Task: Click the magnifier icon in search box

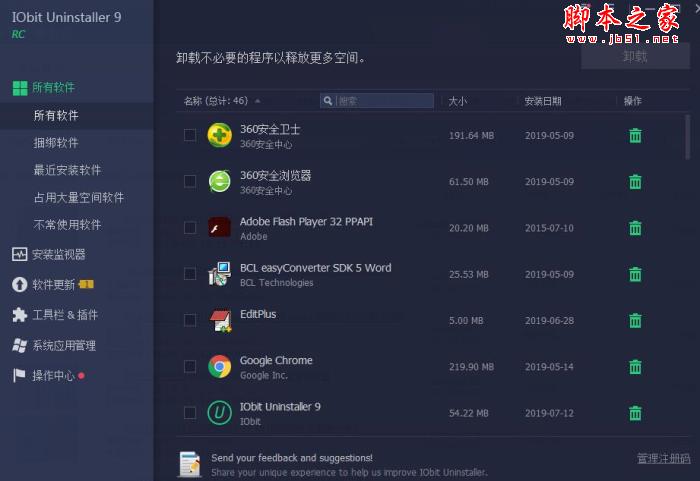Action: (328, 101)
